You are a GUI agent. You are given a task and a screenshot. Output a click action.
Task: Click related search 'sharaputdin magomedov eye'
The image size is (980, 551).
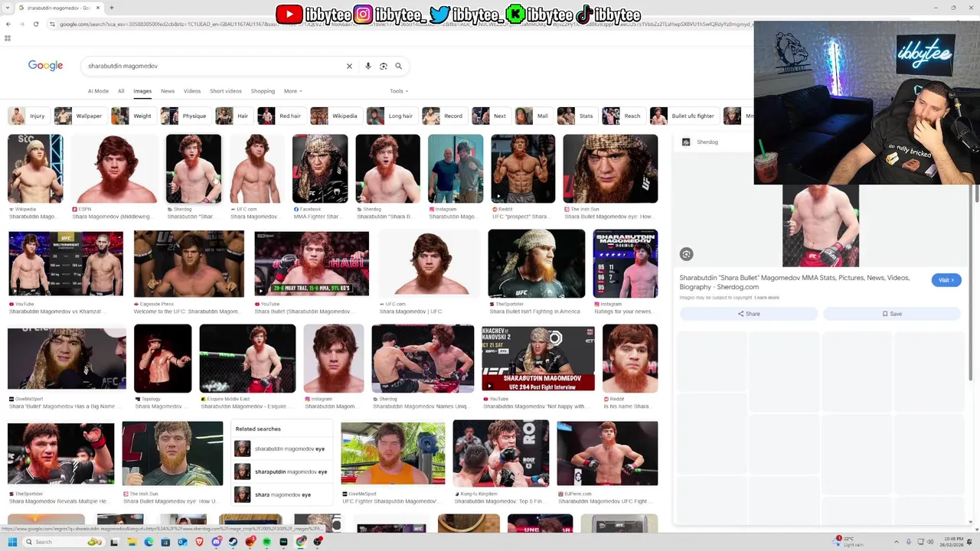(281, 471)
